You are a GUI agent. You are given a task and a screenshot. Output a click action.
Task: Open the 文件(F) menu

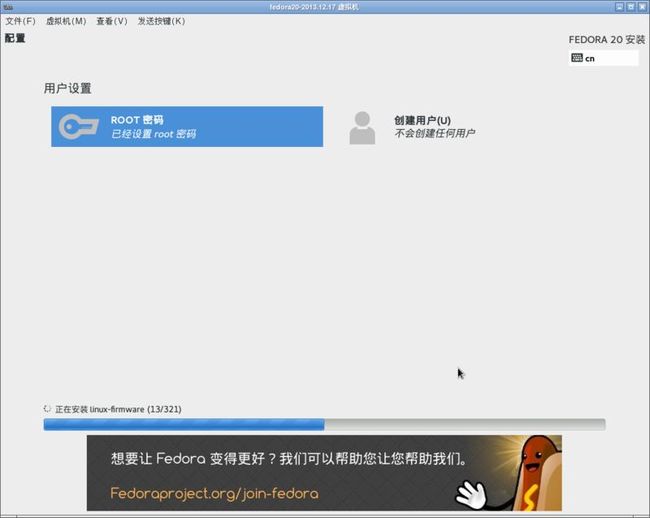pyautogui.click(x=20, y=21)
